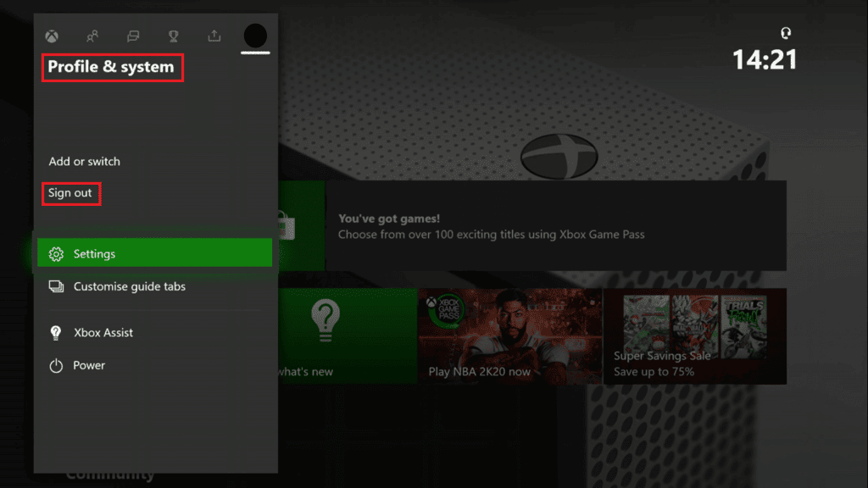The height and width of the screenshot is (488, 868).
Task: Open the "You've got games!" banner
Action: coord(555,226)
